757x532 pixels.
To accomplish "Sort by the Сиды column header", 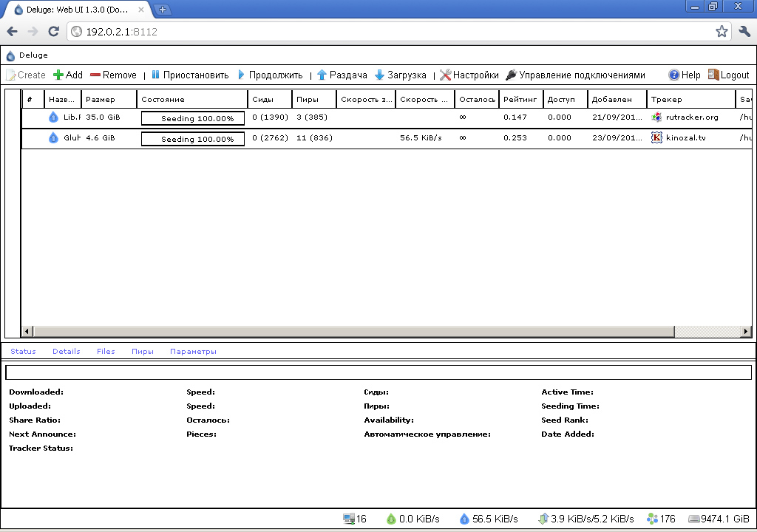I will [270, 100].
